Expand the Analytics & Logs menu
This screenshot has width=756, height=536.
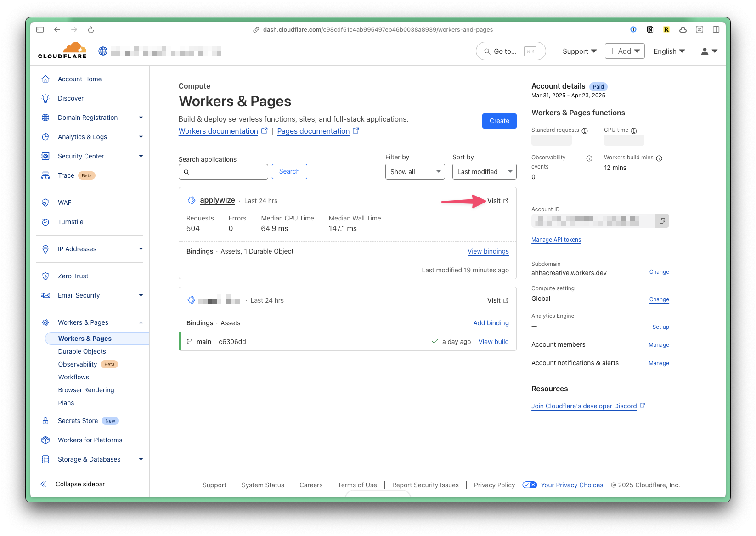pyautogui.click(x=141, y=137)
